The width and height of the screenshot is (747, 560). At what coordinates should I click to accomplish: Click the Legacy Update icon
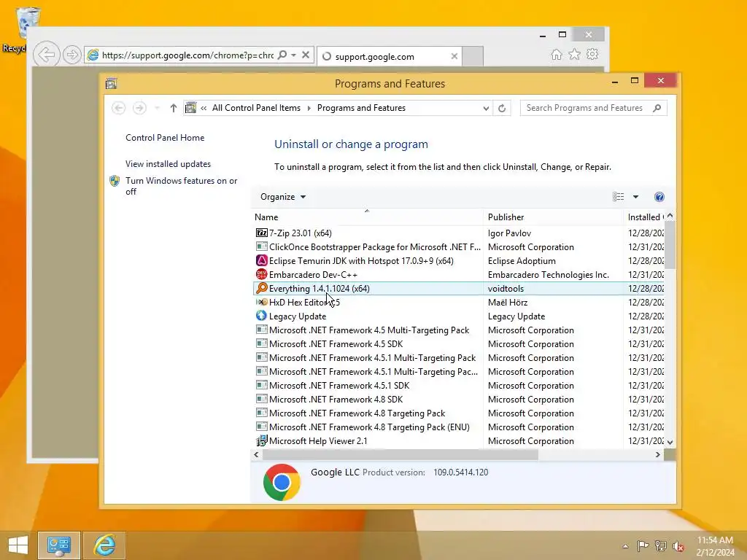pyautogui.click(x=262, y=316)
